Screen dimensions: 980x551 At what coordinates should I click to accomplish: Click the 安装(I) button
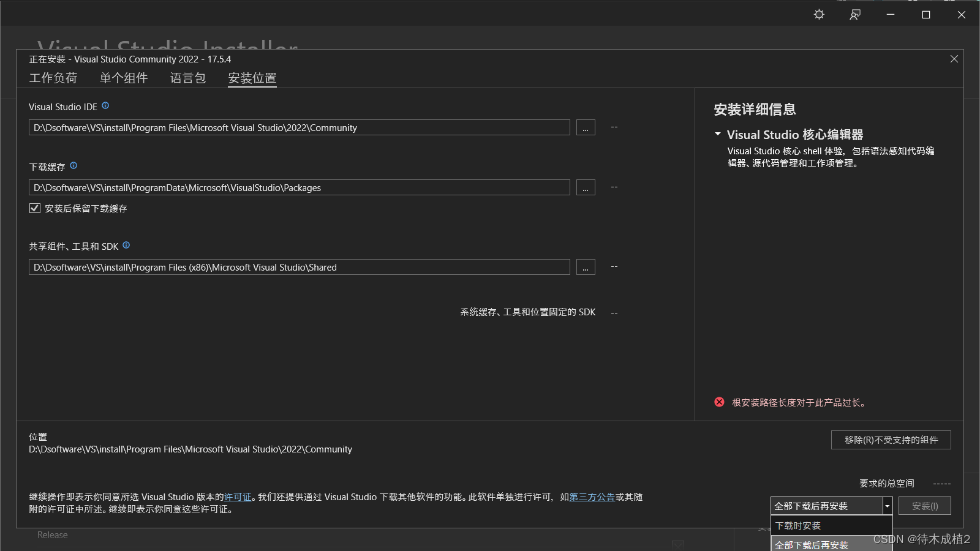(925, 506)
